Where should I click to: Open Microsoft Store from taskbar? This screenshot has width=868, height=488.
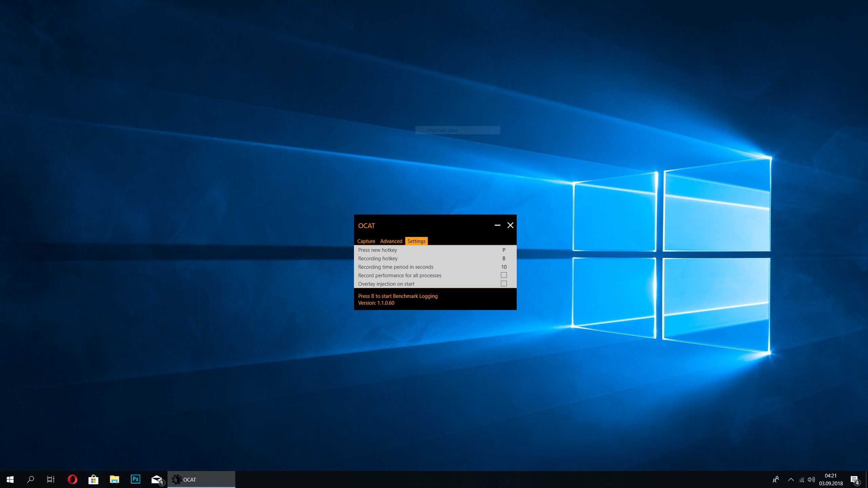[93, 480]
